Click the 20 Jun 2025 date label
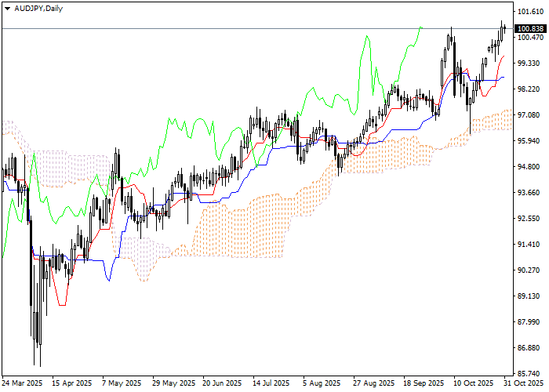This screenshot has height=392, width=549. pos(223,383)
